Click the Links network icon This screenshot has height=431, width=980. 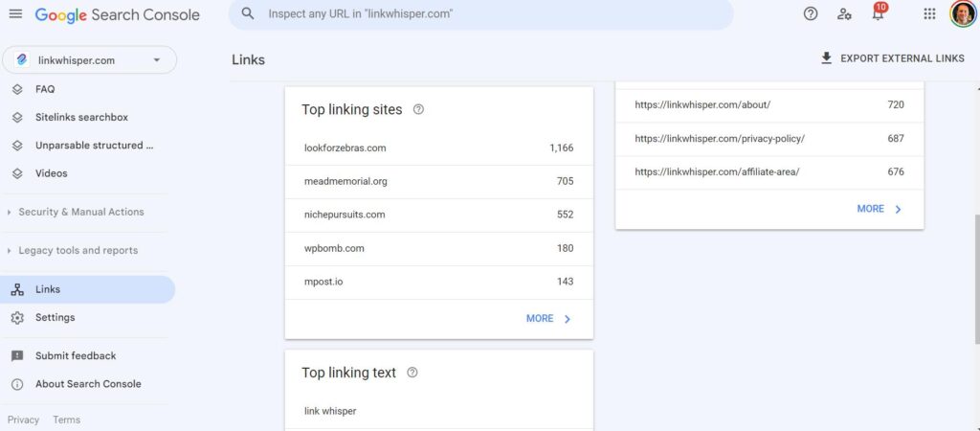click(17, 289)
